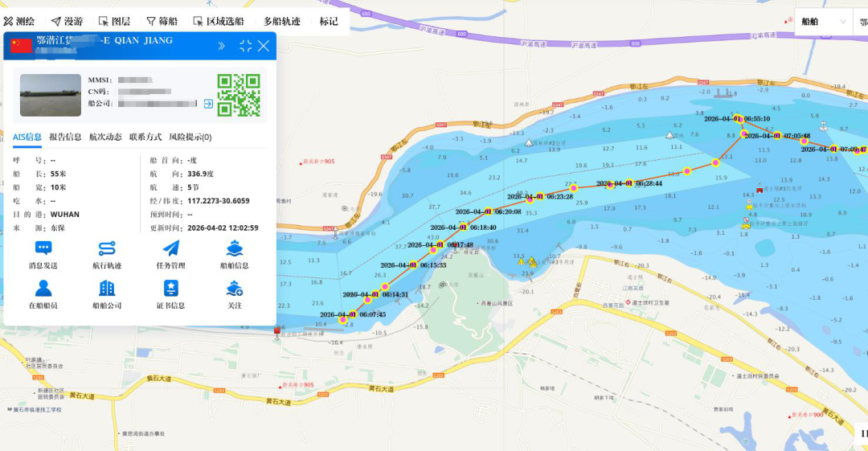Click the green QR code

239,95
